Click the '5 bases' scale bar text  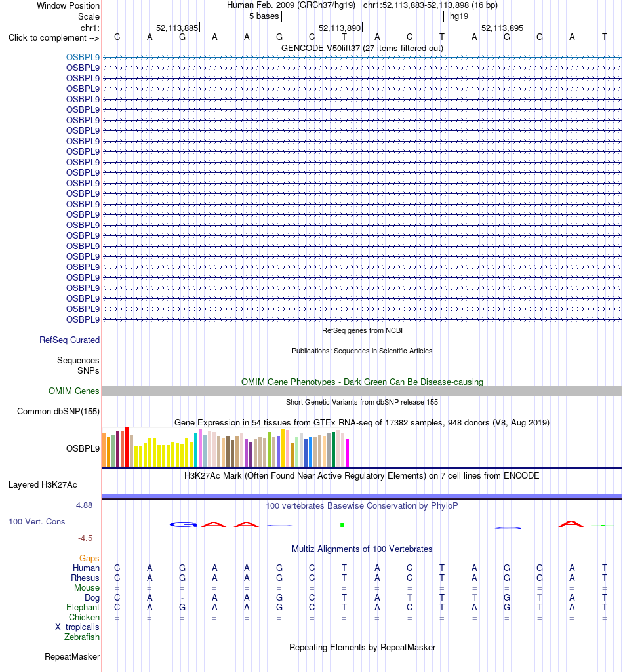(x=264, y=16)
